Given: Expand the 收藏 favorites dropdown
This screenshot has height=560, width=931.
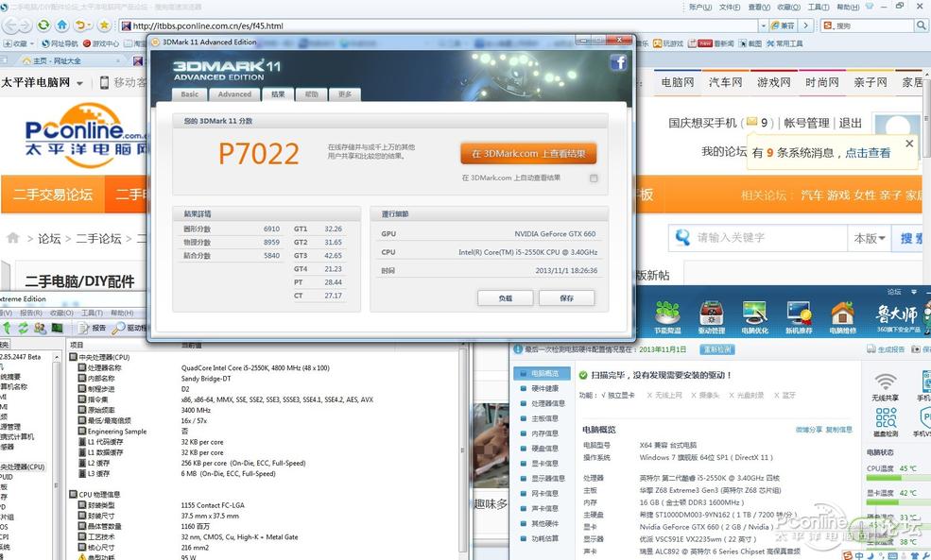Looking at the screenshot, I should pos(32,43).
